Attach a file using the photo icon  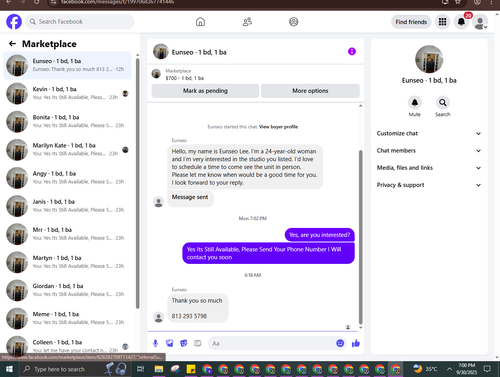(170, 343)
